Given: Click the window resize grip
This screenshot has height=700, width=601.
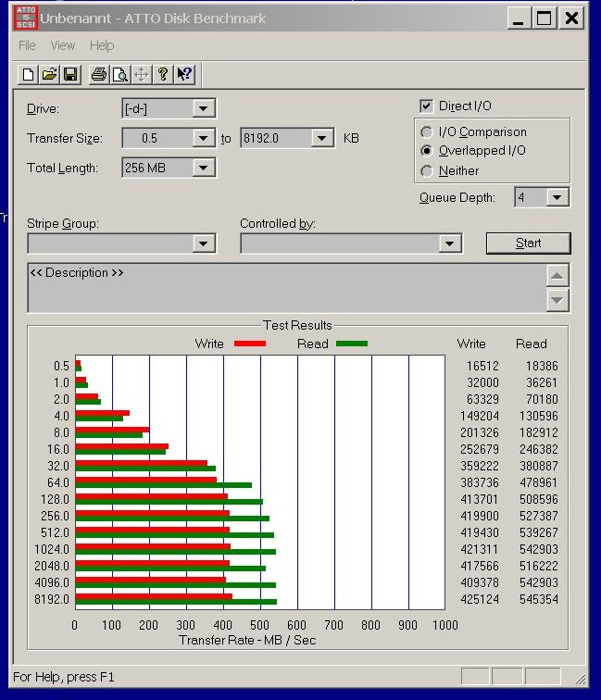Looking at the screenshot, I should (580, 679).
